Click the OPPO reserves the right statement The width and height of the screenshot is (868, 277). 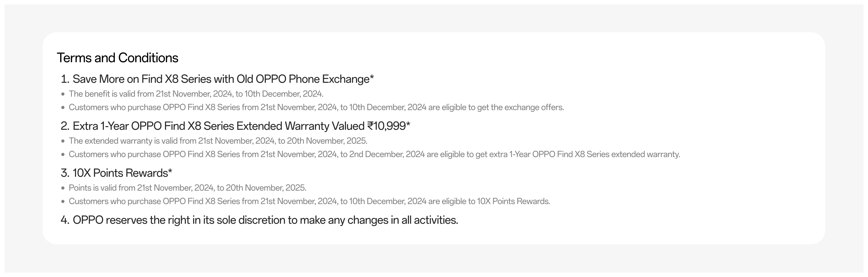point(265,220)
